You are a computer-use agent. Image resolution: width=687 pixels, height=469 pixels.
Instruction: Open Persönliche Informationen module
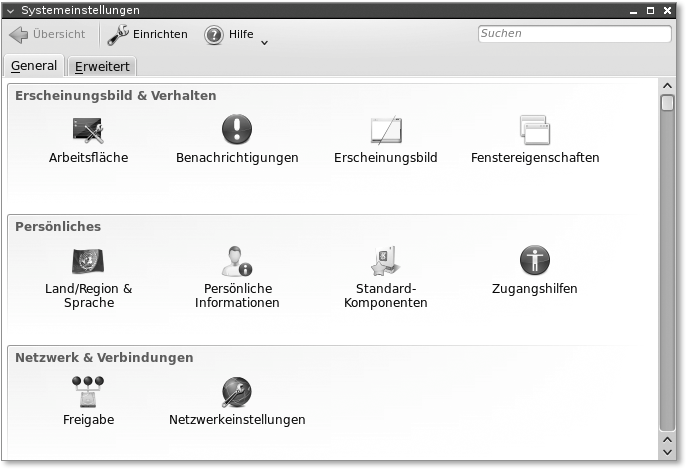pyautogui.click(x=237, y=262)
